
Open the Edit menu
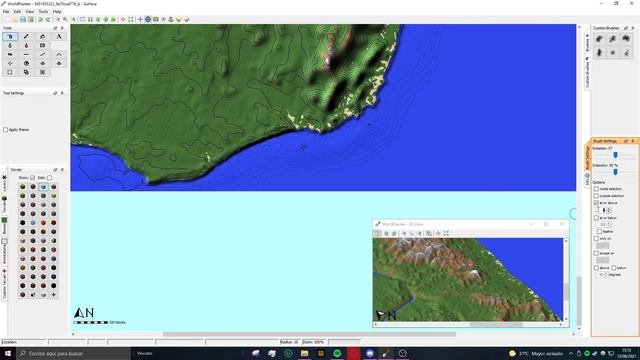[x=17, y=11]
